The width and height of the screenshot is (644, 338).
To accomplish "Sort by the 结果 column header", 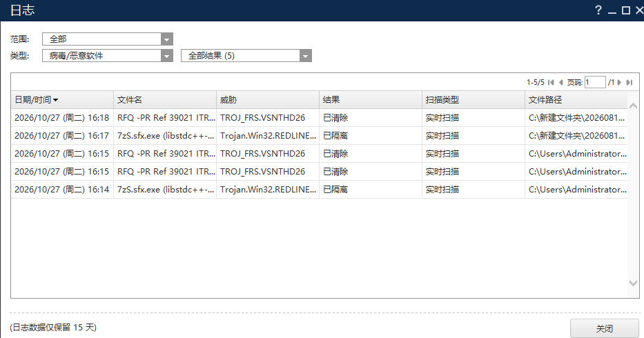I will (x=371, y=100).
